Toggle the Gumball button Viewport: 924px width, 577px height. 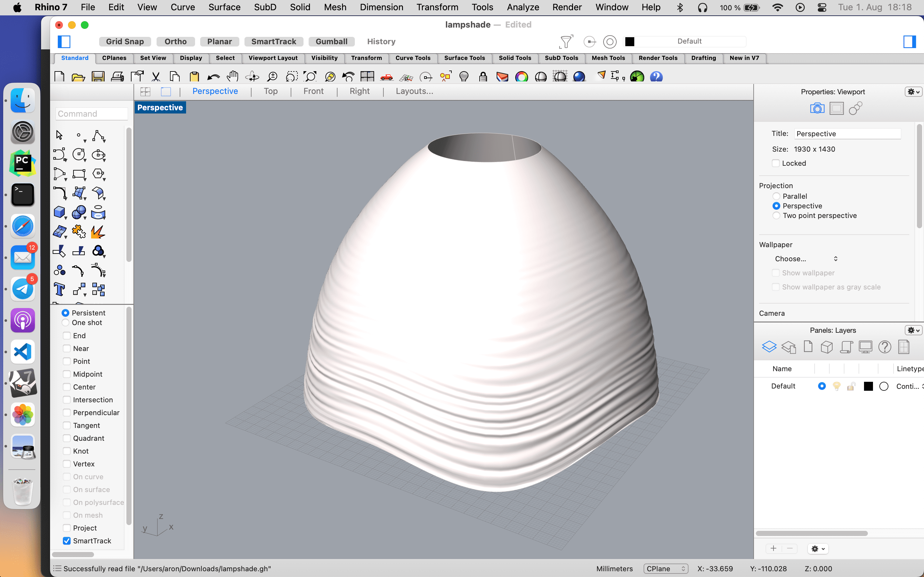pyautogui.click(x=331, y=42)
